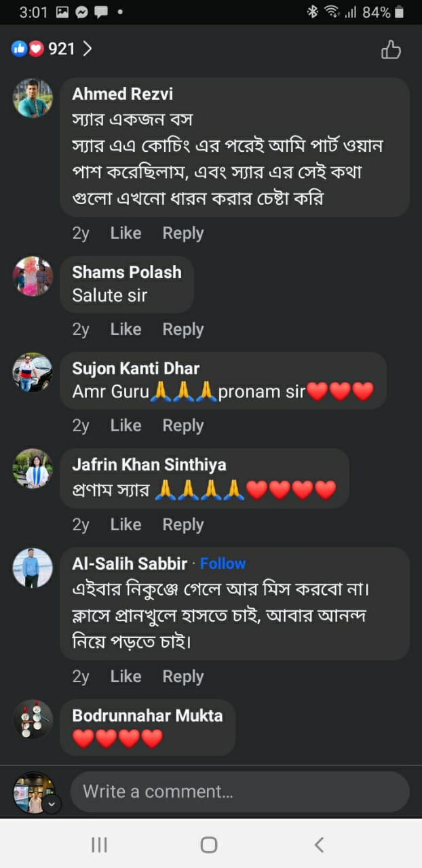Follow Al-Salih Sabbir

click(x=223, y=564)
